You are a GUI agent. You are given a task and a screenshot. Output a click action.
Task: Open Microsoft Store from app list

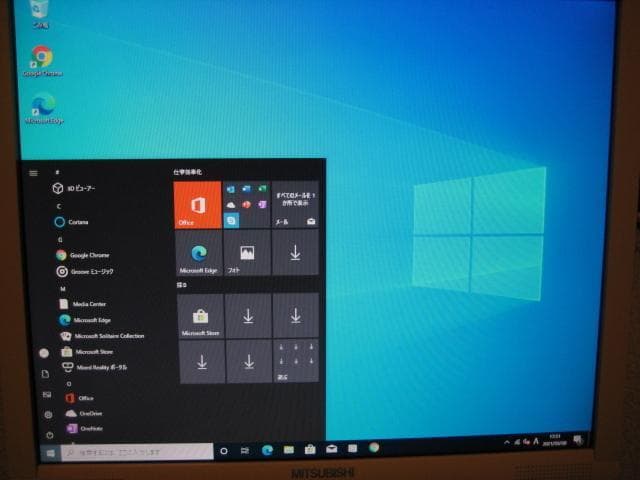tap(87, 351)
